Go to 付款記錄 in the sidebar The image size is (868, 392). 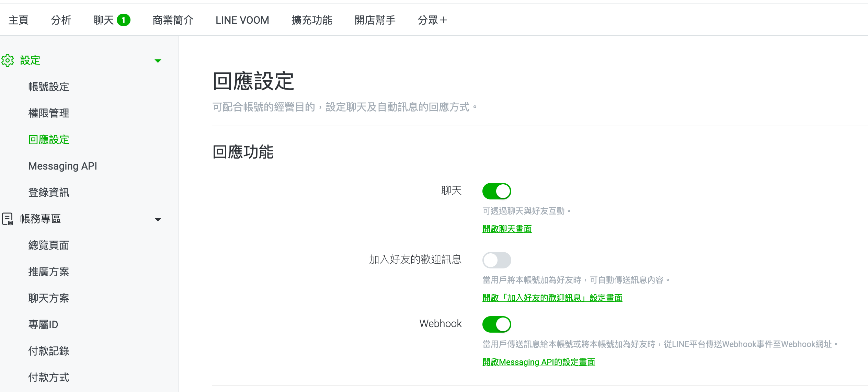[49, 351]
